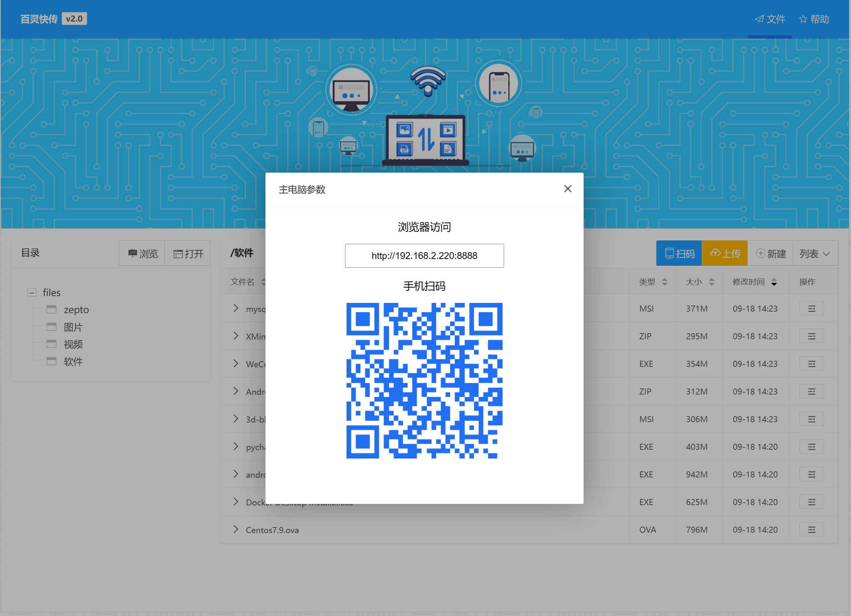Select the 图片 folder in tree
The image size is (851, 616).
(x=73, y=327)
